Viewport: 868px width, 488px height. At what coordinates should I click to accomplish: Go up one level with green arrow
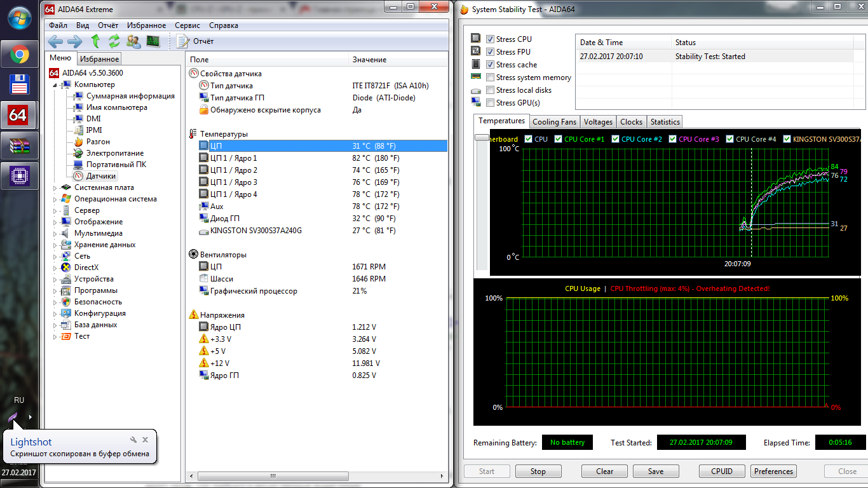pos(95,42)
